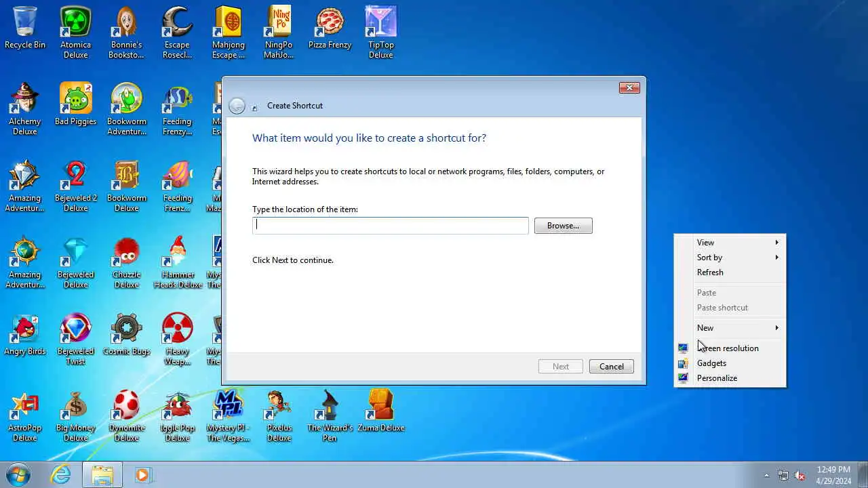Select the TipTop Deluxe icon
Viewport: 868px width, 488px height.
(380, 33)
